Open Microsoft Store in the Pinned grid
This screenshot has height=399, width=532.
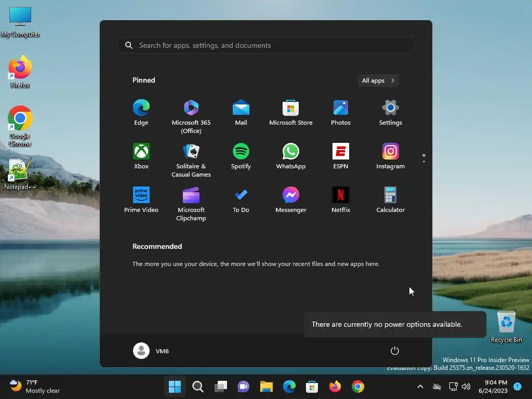[x=291, y=113]
